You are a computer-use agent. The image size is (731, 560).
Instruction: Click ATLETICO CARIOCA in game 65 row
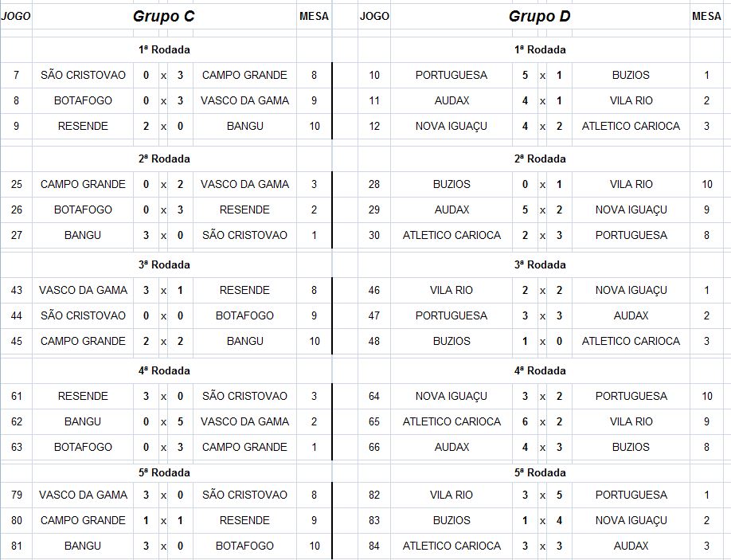click(x=451, y=421)
